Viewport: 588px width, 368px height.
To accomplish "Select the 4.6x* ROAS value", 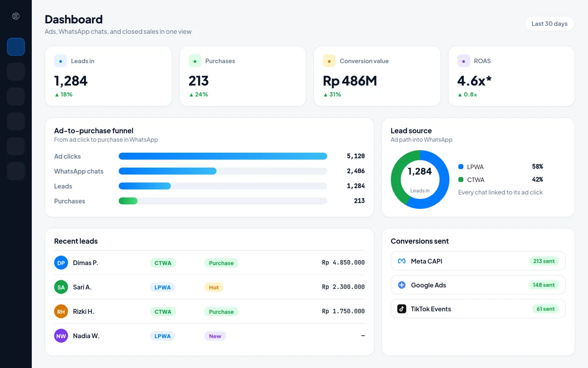I will pos(474,81).
